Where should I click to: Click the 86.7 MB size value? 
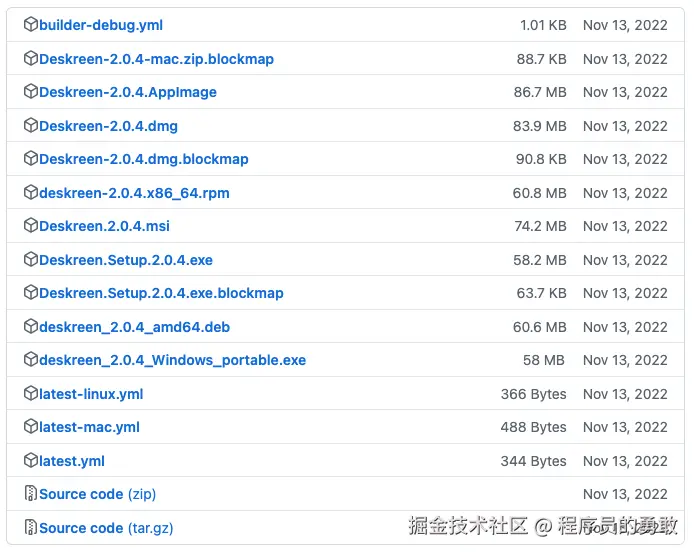pyautogui.click(x=540, y=92)
